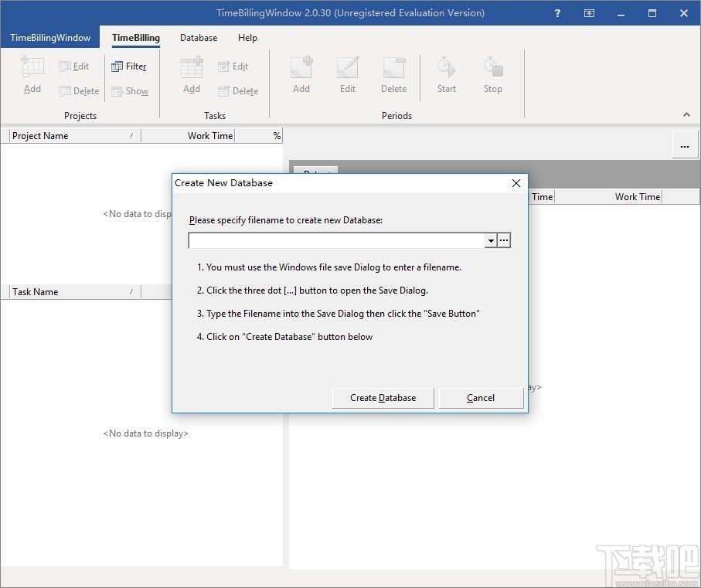The width and height of the screenshot is (701, 588).
Task: Click the Create Database button
Action: coord(383,398)
